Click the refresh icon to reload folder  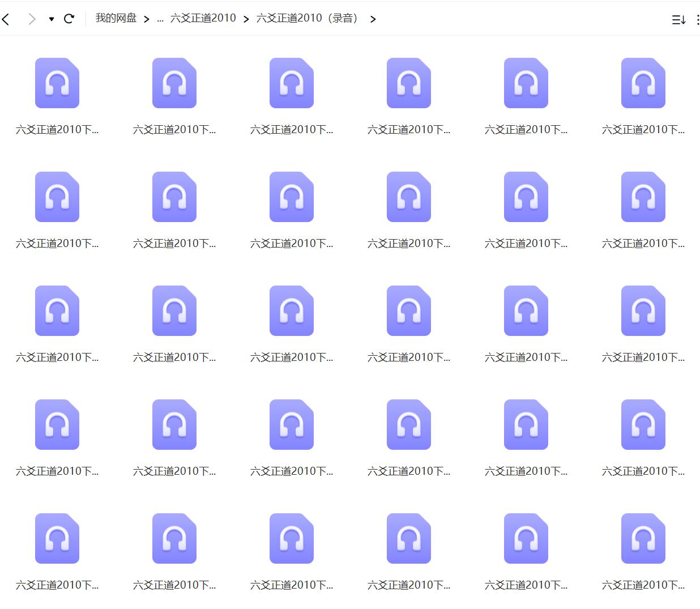click(x=70, y=18)
